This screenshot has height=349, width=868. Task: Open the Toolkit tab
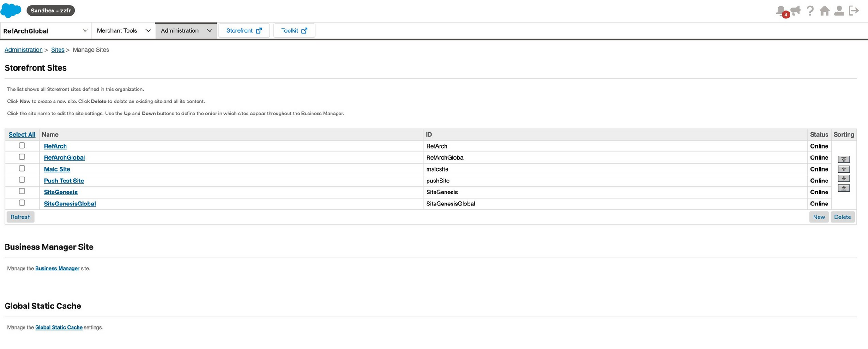295,30
